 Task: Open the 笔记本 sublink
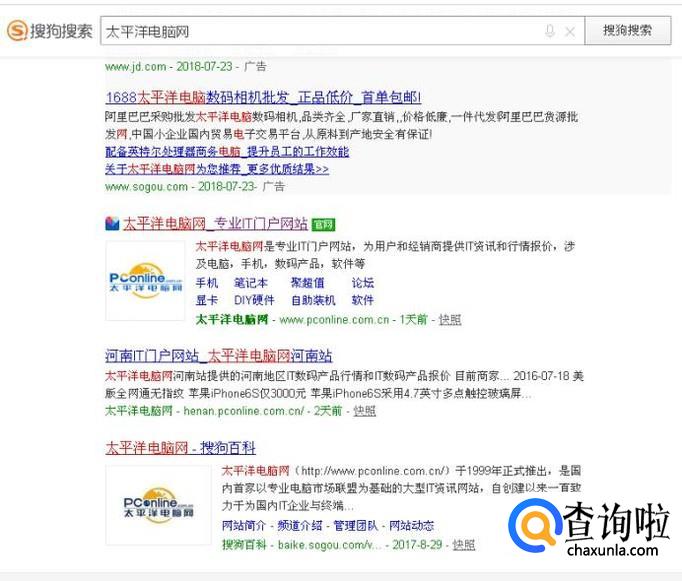[x=251, y=283]
